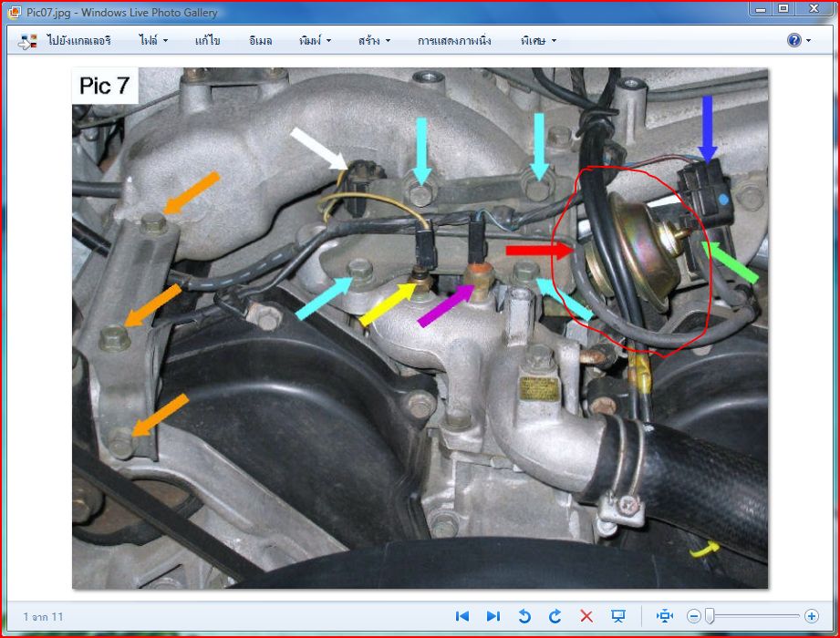Select แก้ไข (Edit) in the toolbar
The height and width of the screenshot is (638, 840).
pos(208,41)
